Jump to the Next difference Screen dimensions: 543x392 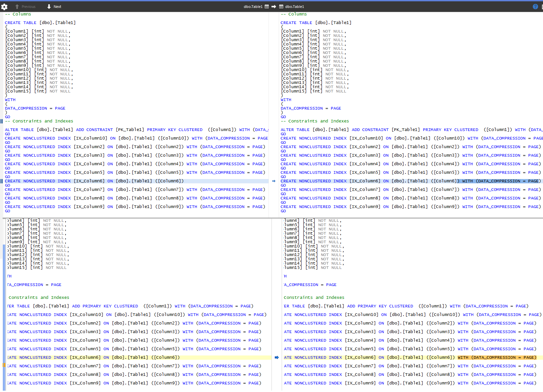pyautogui.click(x=54, y=7)
